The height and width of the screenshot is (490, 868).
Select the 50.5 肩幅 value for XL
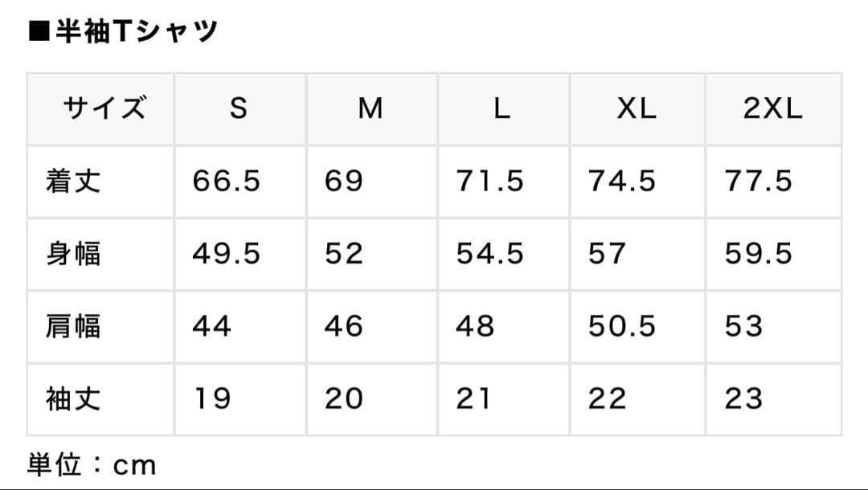pos(622,326)
